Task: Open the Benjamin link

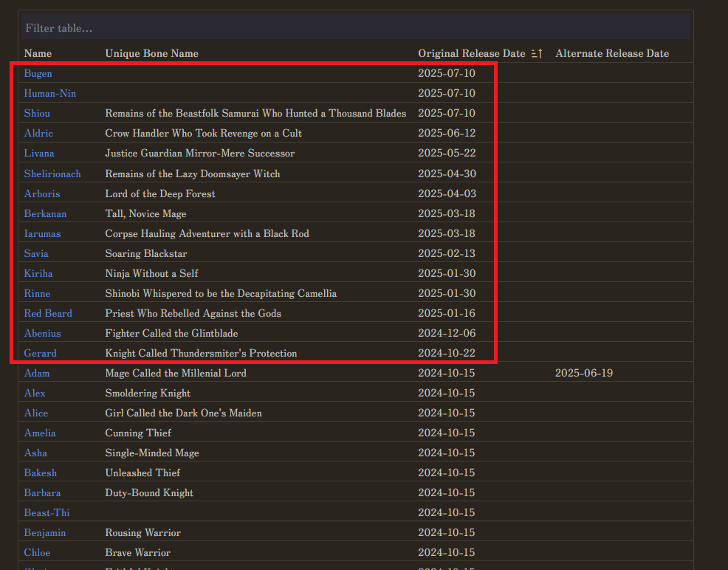Action: pos(45,533)
